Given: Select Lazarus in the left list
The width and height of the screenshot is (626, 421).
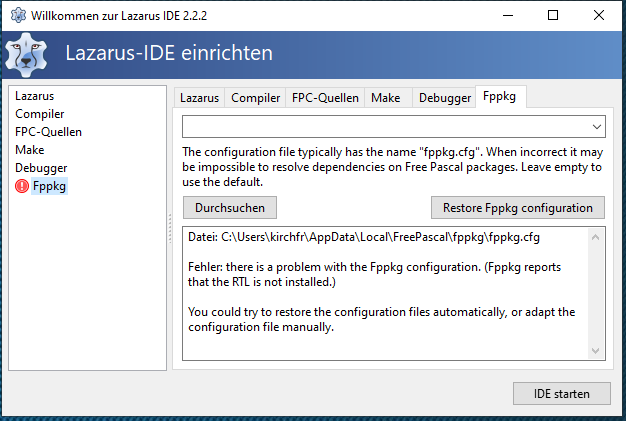Looking at the screenshot, I should (34, 96).
